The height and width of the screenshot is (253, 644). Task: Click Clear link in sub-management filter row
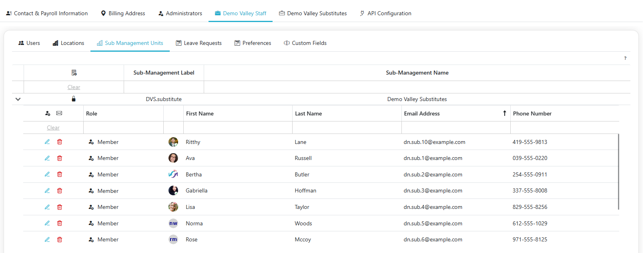pos(74,87)
